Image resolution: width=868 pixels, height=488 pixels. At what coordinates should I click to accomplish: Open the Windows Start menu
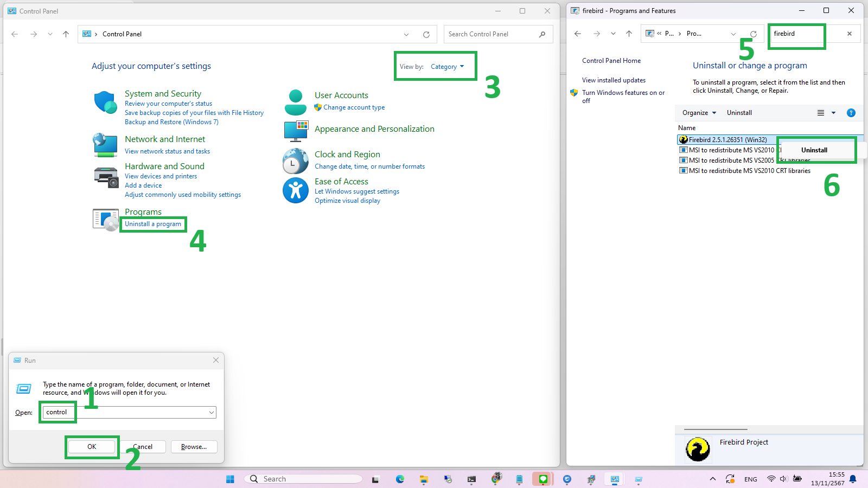[x=230, y=479]
